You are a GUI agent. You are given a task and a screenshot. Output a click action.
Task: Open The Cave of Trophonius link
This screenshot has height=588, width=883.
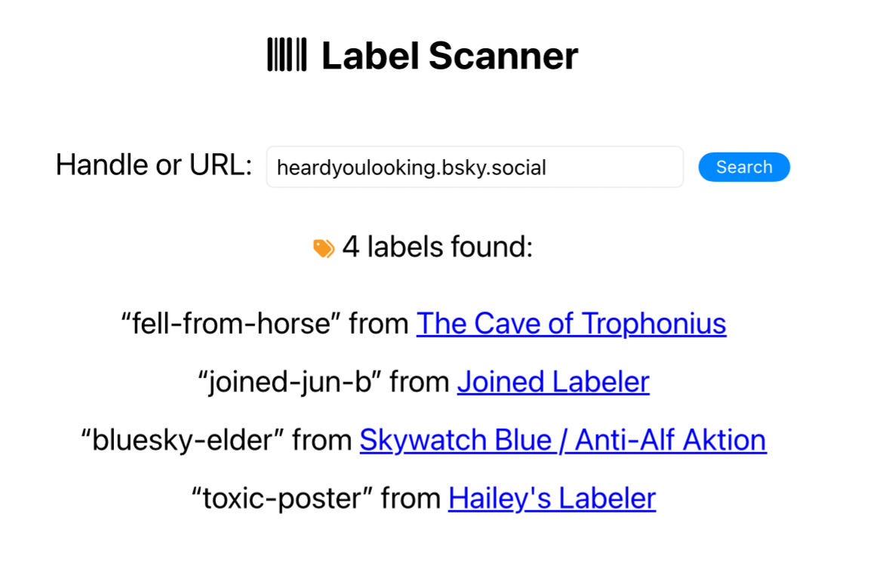pyautogui.click(x=571, y=324)
